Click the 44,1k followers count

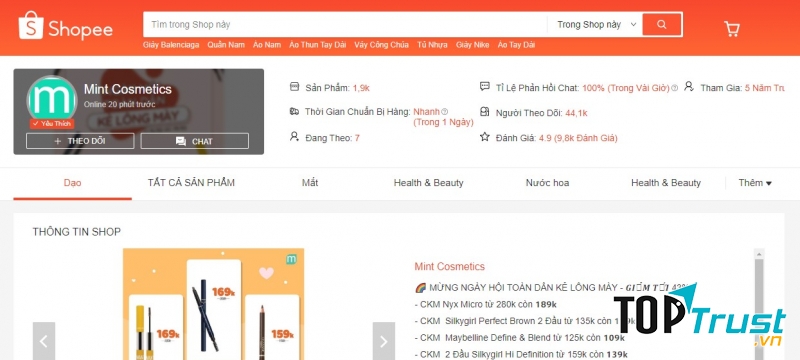(576, 113)
